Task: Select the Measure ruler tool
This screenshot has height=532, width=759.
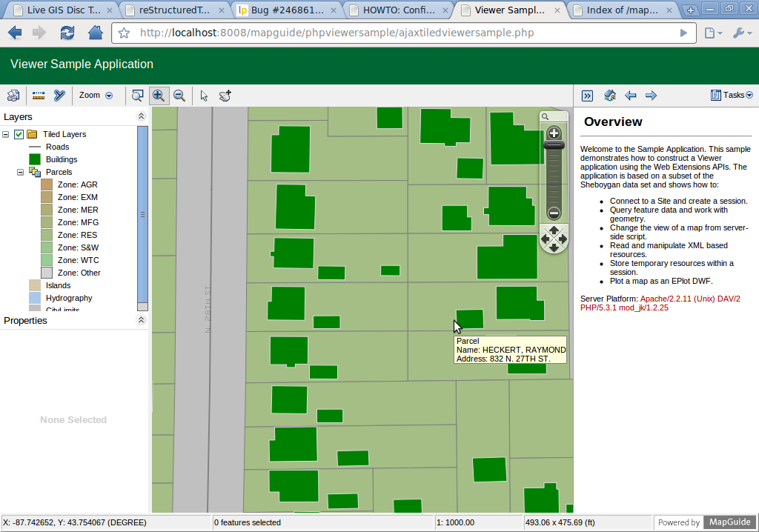Action: pyautogui.click(x=39, y=96)
